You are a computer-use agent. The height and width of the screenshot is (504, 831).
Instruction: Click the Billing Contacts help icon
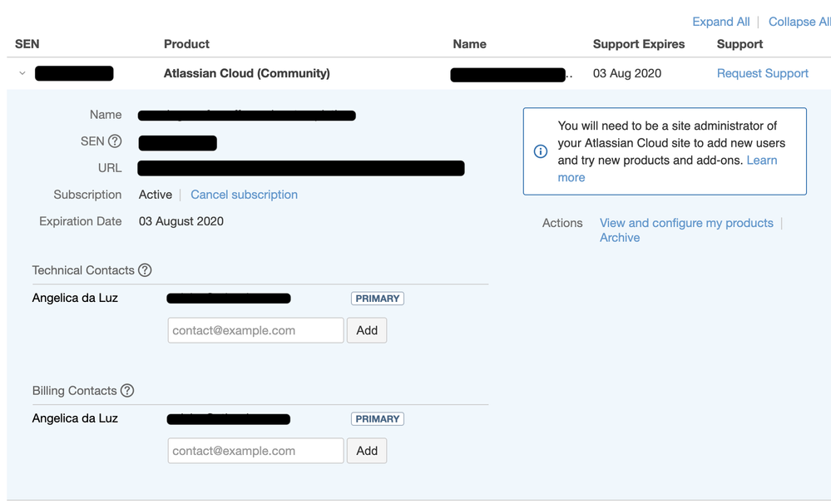(127, 391)
